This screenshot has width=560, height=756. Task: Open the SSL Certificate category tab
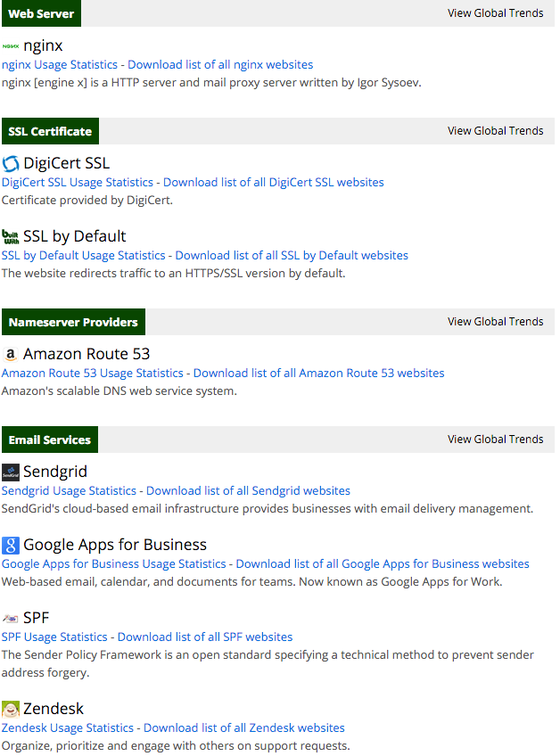pyautogui.click(x=50, y=131)
